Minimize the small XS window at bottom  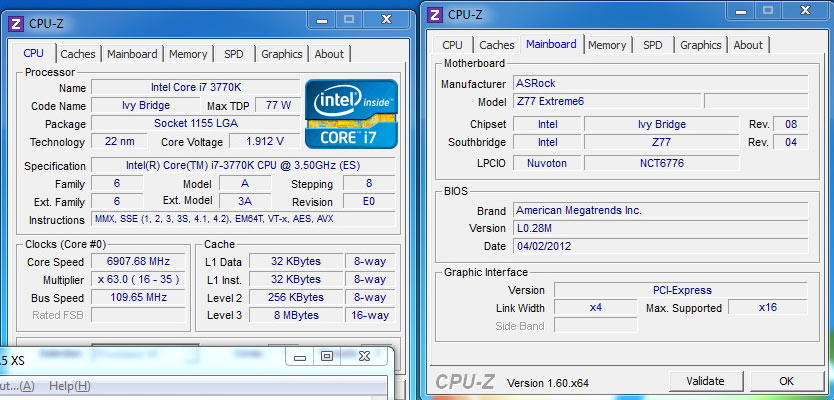pos(299,357)
